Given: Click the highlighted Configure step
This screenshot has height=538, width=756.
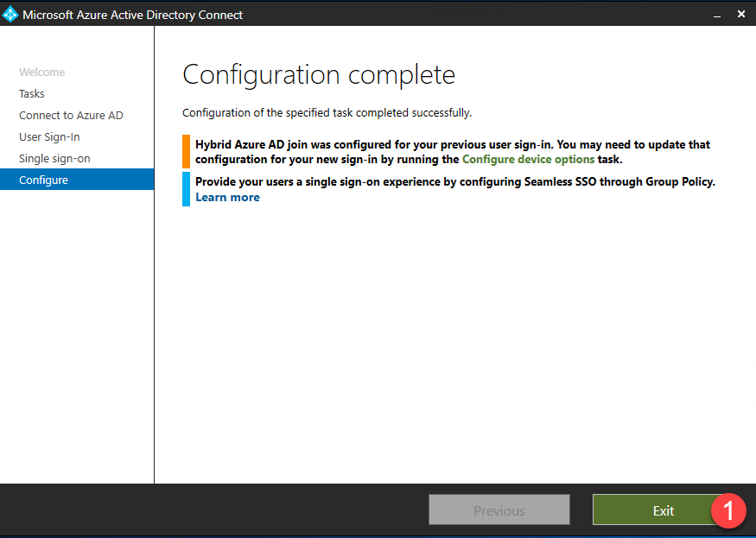Looking at the screenshot, I should [43, 180].
